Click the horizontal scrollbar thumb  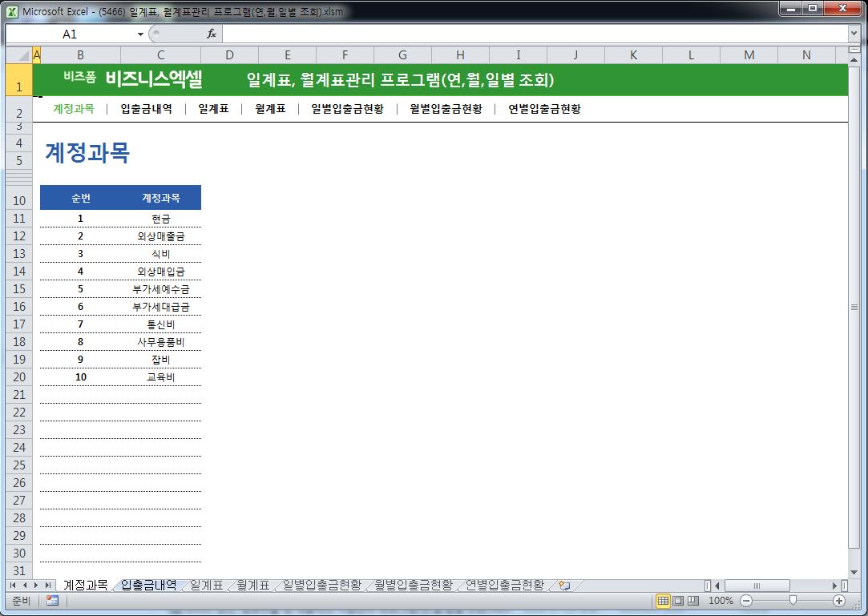(757, 585)
